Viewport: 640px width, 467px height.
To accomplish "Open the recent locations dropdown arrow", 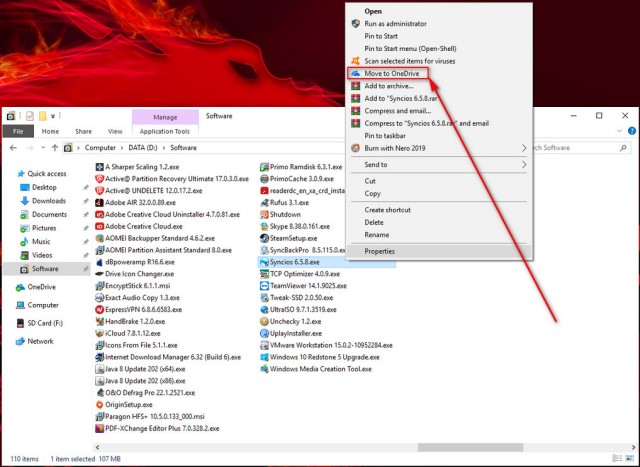I will pyautogui.click(x=43, y=148).
